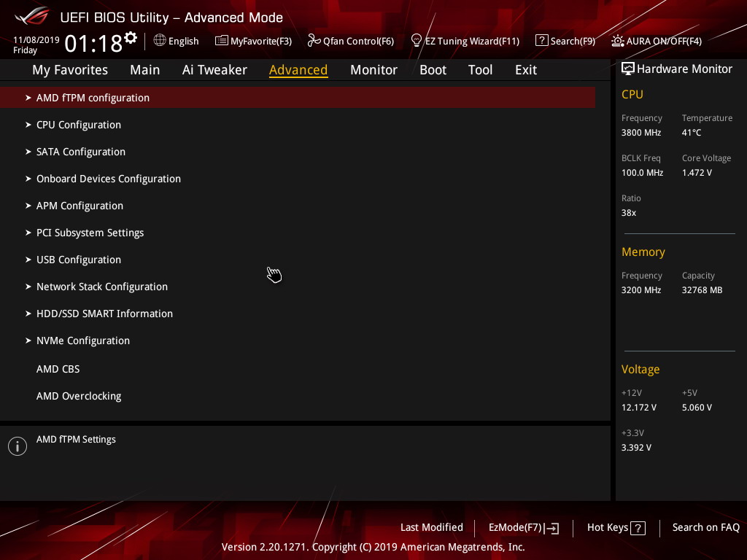Click Core Voltage value 1.472 V
This screenshot has width=747, height=560.
(697, 173)
